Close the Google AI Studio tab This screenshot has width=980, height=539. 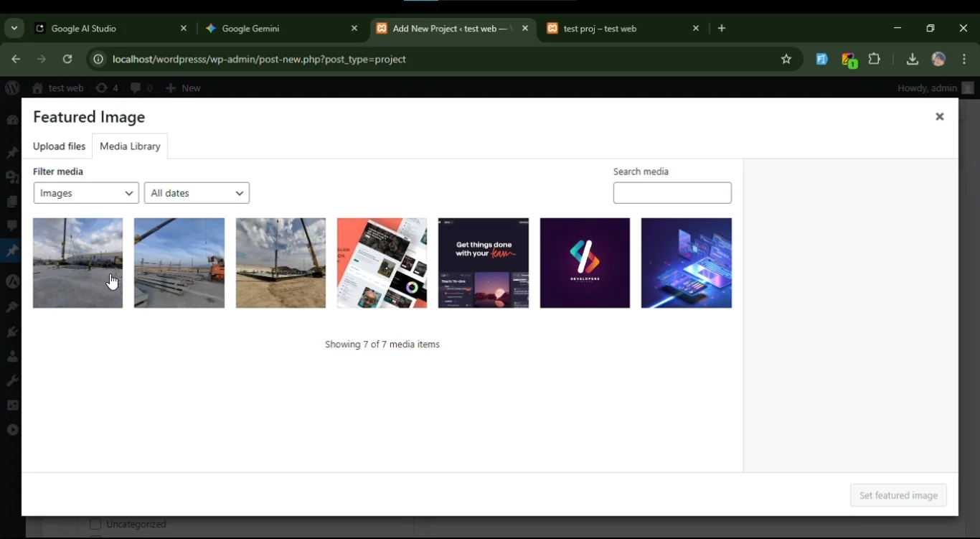click(184, 29)
